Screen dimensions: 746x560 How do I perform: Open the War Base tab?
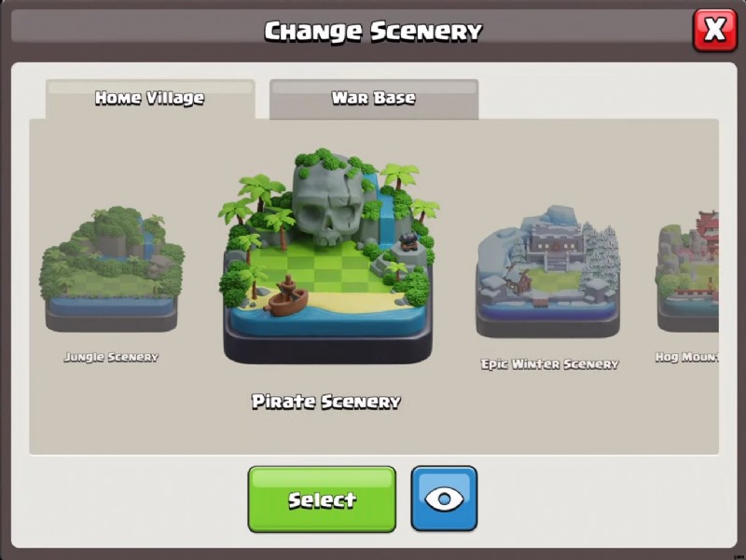click(x=374, y=99)
